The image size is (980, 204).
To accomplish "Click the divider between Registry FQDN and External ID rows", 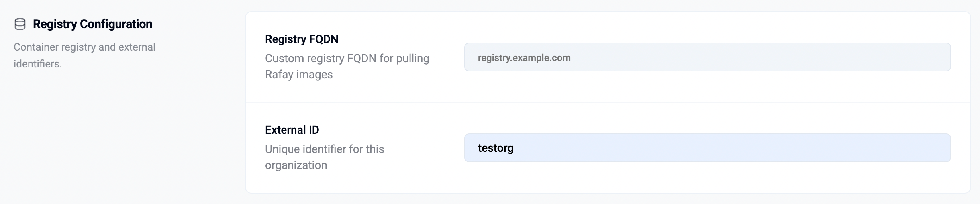I will [x=608, y=102].
